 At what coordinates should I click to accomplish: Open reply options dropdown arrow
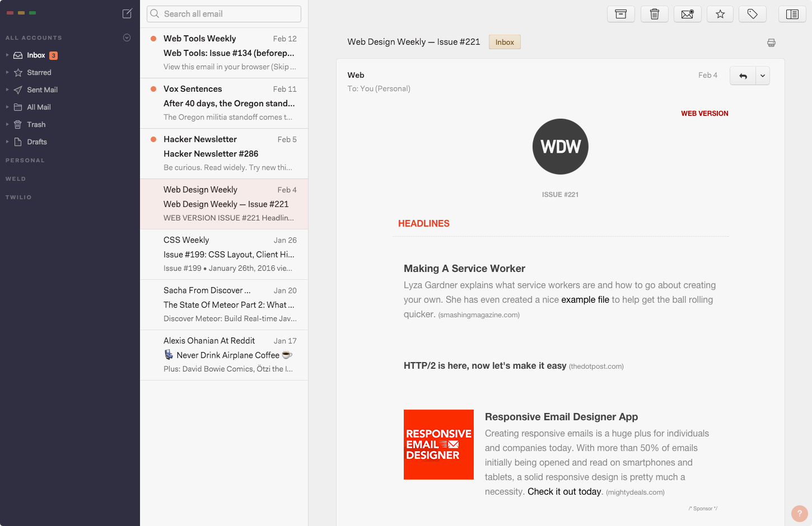click(763, 76)
